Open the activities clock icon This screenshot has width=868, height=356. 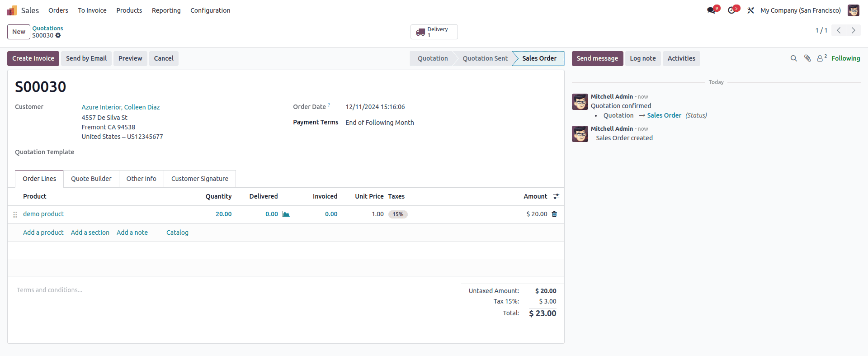point(731,10)
